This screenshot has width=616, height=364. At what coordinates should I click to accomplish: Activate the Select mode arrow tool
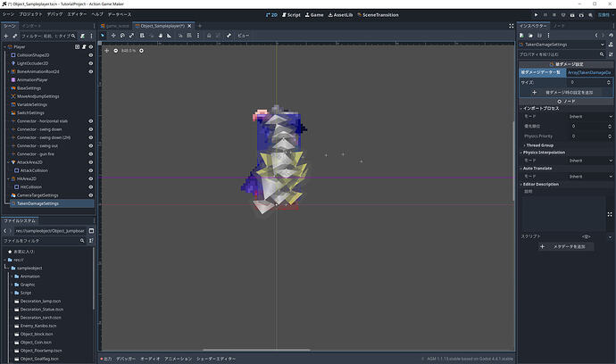point(103,36)
